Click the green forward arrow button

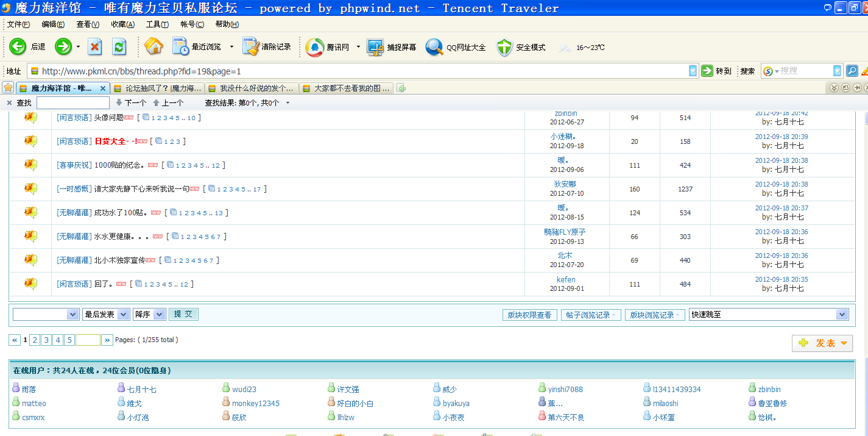63,47
